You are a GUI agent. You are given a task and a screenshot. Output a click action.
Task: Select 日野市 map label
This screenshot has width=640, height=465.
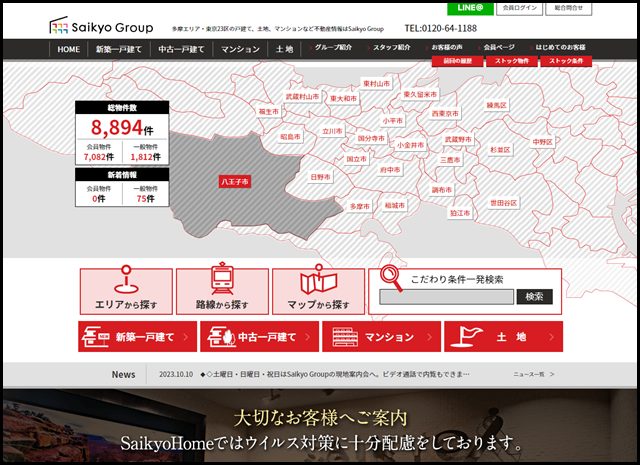coord(320,177)
